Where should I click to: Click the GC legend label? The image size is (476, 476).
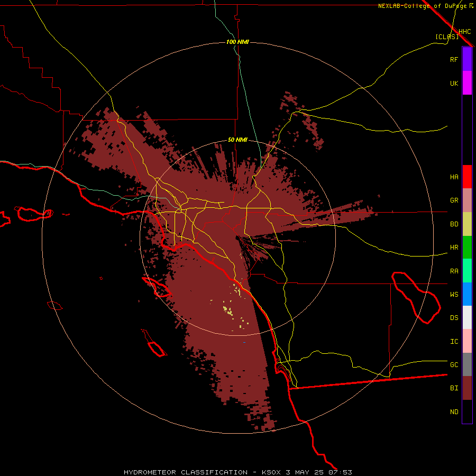[x=454, y=365]
